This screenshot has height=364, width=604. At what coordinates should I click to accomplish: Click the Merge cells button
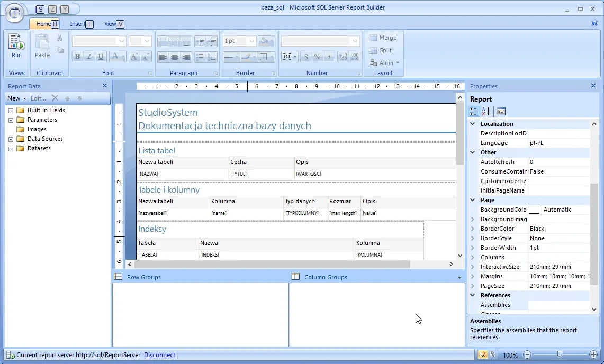pyautogui.click(x=383, y=38)
